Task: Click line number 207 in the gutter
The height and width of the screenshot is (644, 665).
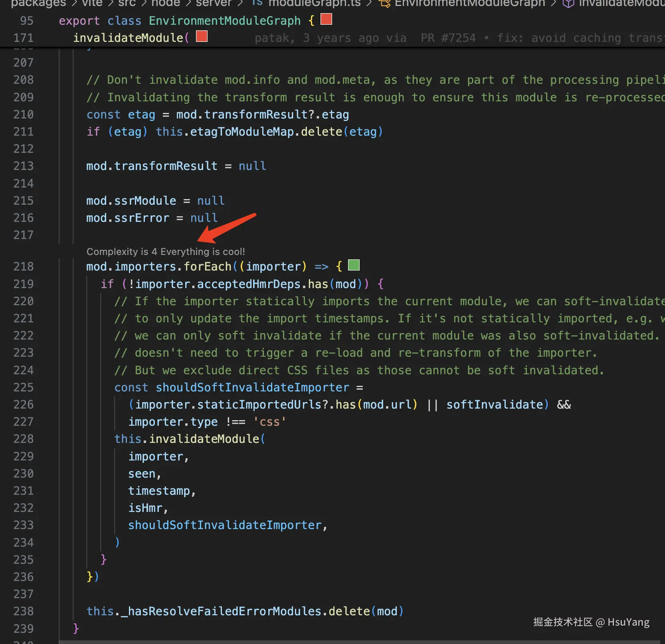Action: (x=24, y=63)
